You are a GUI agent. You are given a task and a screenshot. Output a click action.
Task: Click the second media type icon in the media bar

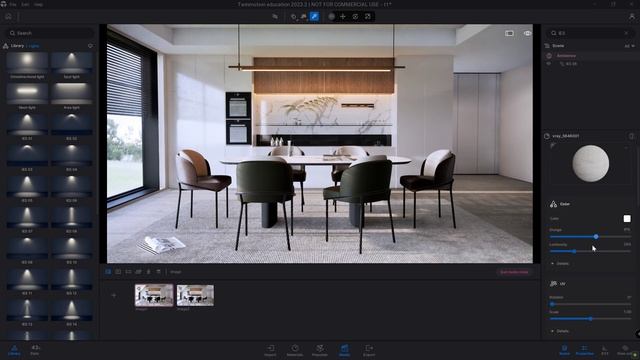click(x=118, y=272)
